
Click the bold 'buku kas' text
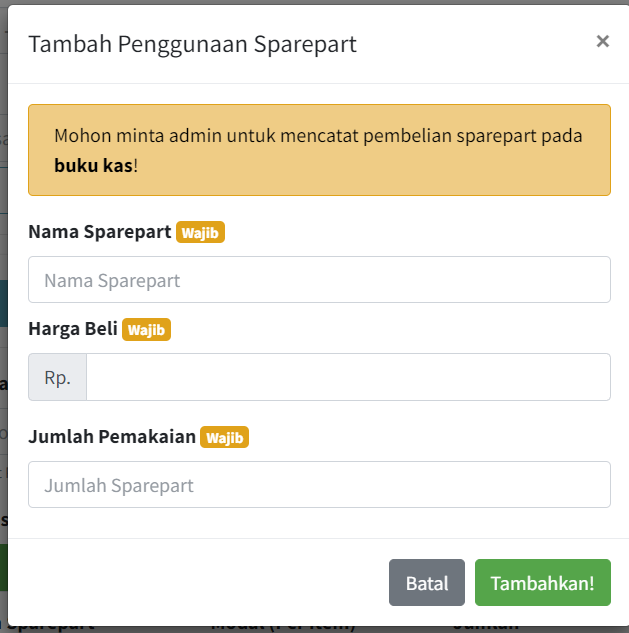point(93,166)
